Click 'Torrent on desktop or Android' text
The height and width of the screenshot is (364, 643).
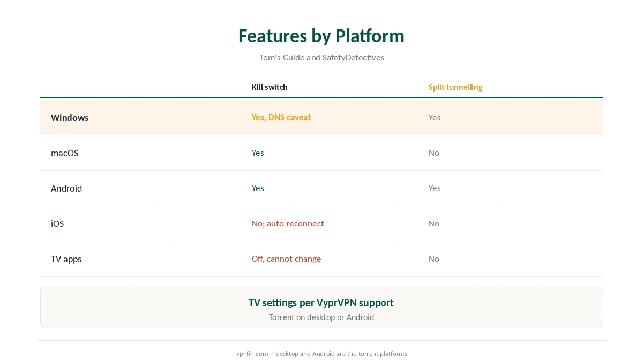[322, 317]
